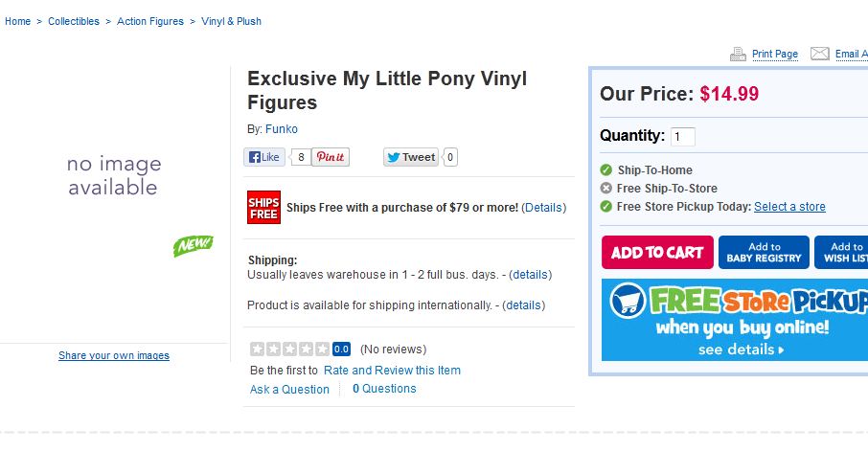Add item to Baby Registry
The image size is (868, 451).
pyautogui.click(x=764, y=253)
